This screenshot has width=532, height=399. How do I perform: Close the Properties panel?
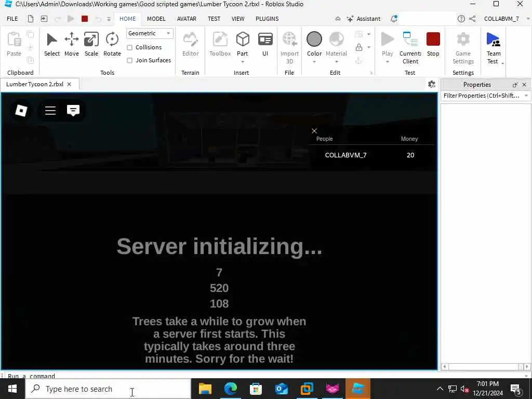tap(524, 85)
